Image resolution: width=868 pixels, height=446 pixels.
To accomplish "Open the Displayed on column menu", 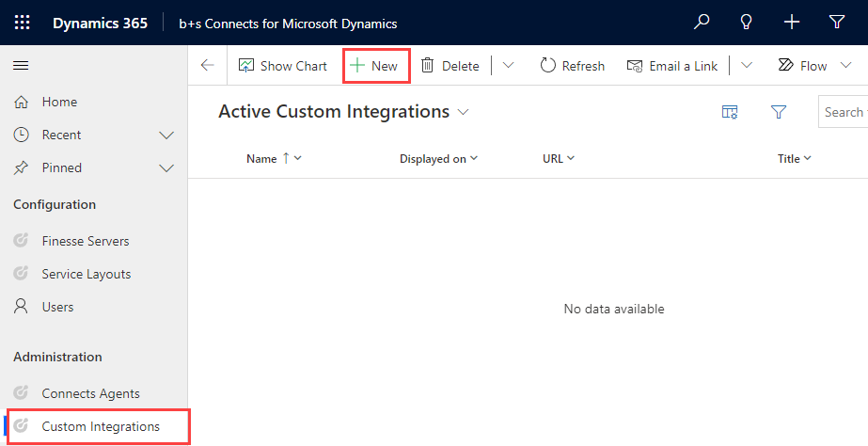I will tap(438, 159).
